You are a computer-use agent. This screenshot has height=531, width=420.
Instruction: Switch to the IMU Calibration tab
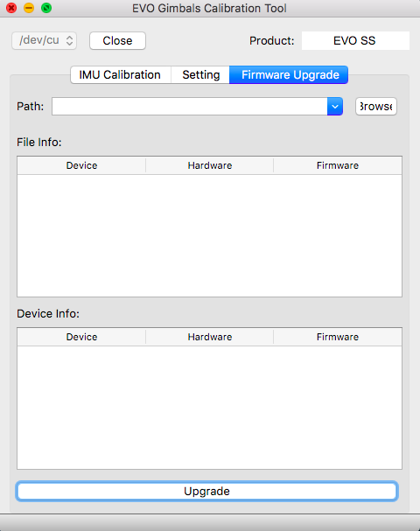point(120,75)
